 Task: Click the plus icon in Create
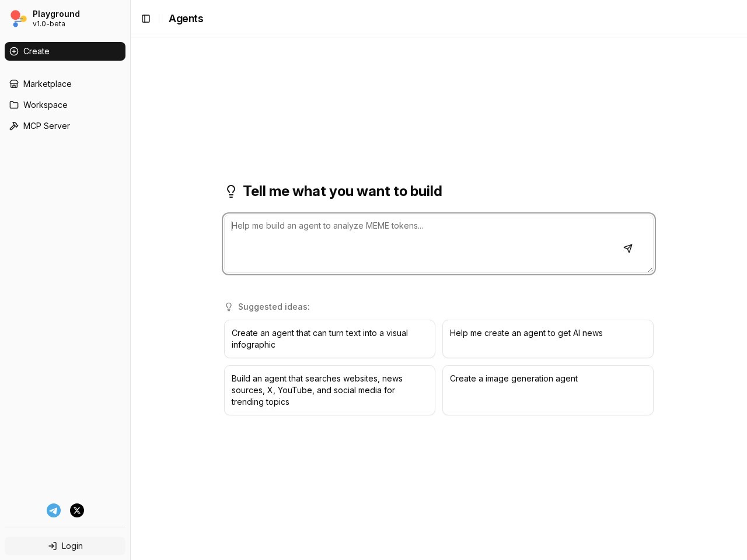tap(14, 51)
